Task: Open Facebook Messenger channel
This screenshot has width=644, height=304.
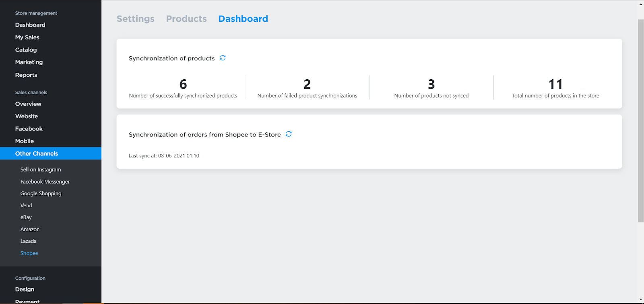Action: pos(45,182)
